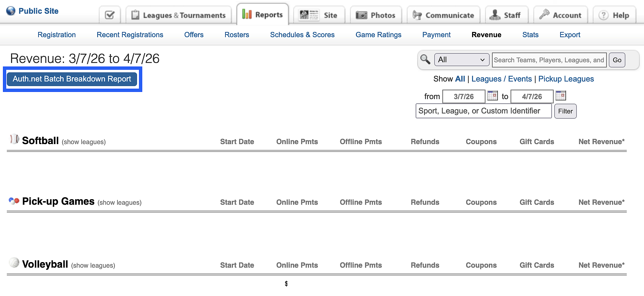Switch to the Communicate tab

[x=444, y=15]
